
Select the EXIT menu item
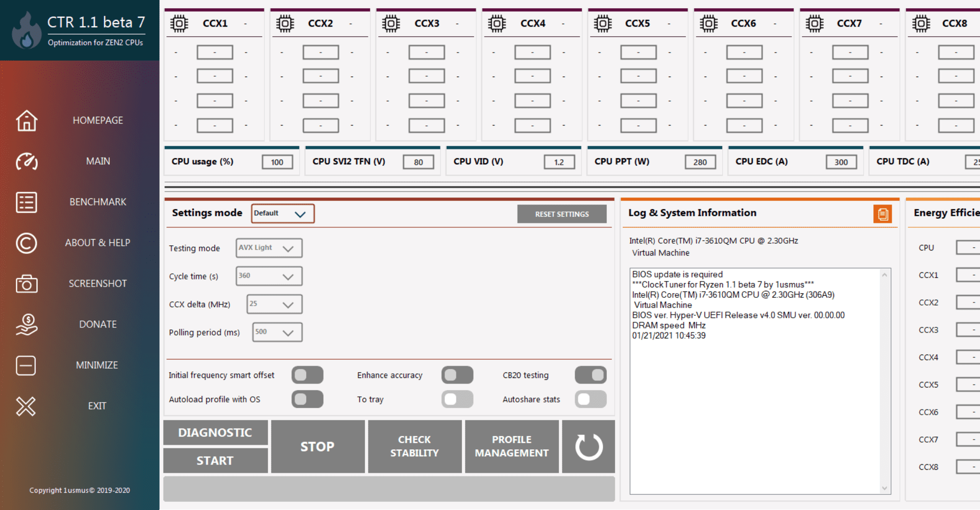(x=97, y=406)
